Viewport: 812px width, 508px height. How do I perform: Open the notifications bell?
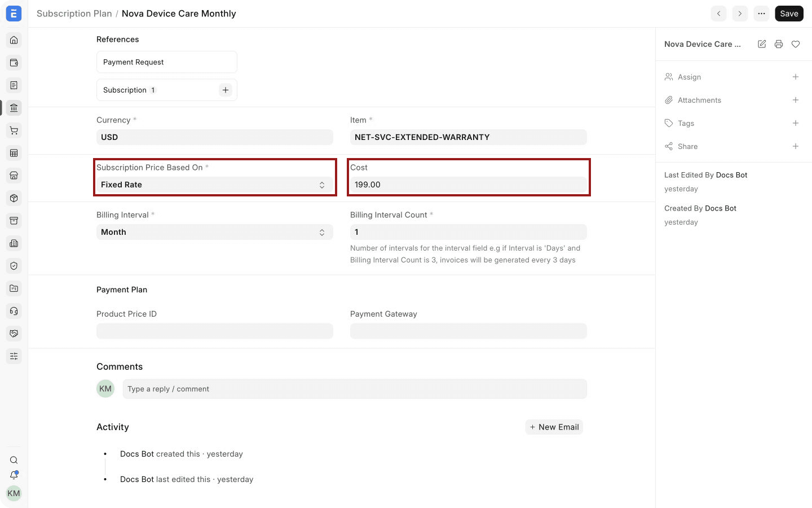pos(14,475)
